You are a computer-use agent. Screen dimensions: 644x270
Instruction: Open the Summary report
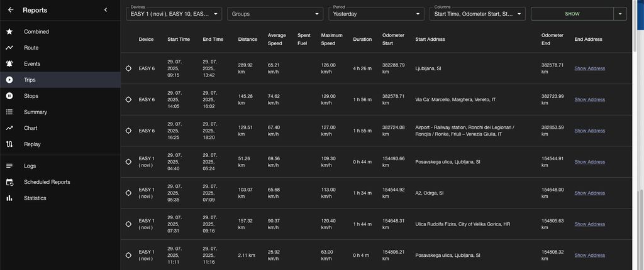tap(35, 112)
